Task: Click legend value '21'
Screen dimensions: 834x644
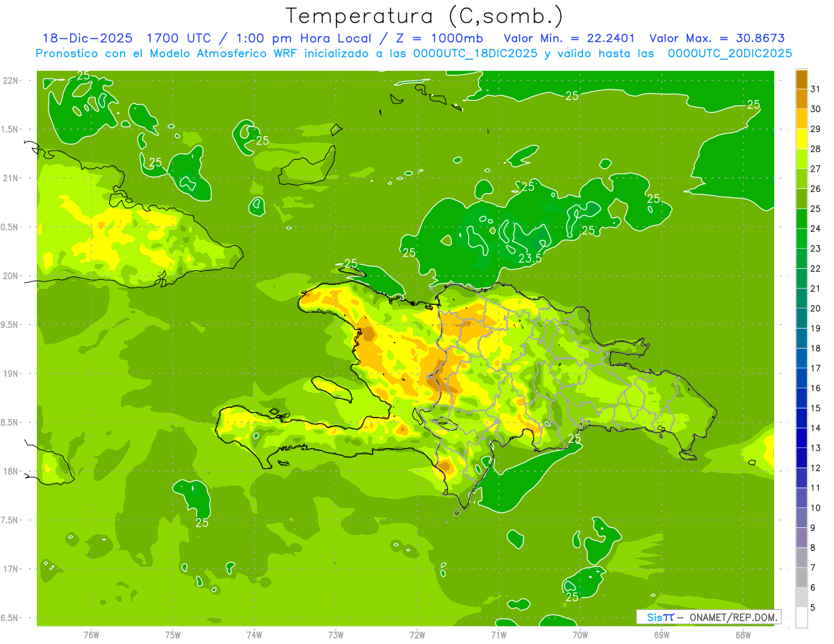Action: 816,288
